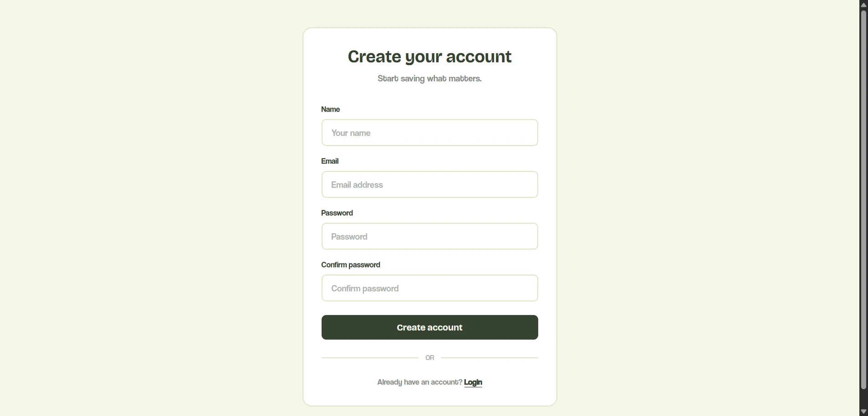Click the "Already have an account?" text
The image size is (868, 416).
click(x=419, y=382)
